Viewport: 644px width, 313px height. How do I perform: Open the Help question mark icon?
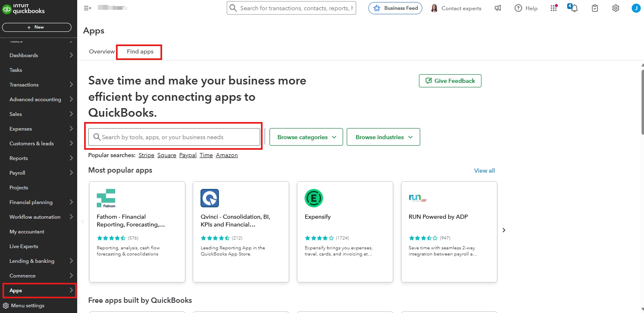click(x=518, y=8)
